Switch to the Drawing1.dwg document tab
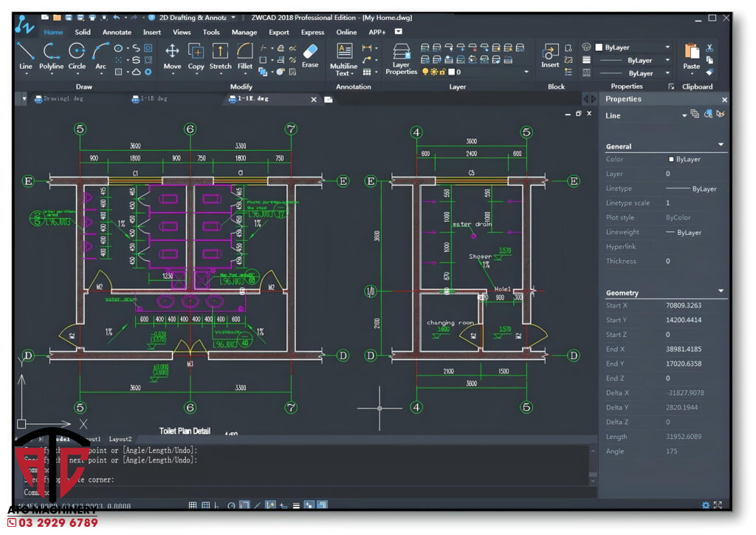Screen dimensions: 756x535 64,98
